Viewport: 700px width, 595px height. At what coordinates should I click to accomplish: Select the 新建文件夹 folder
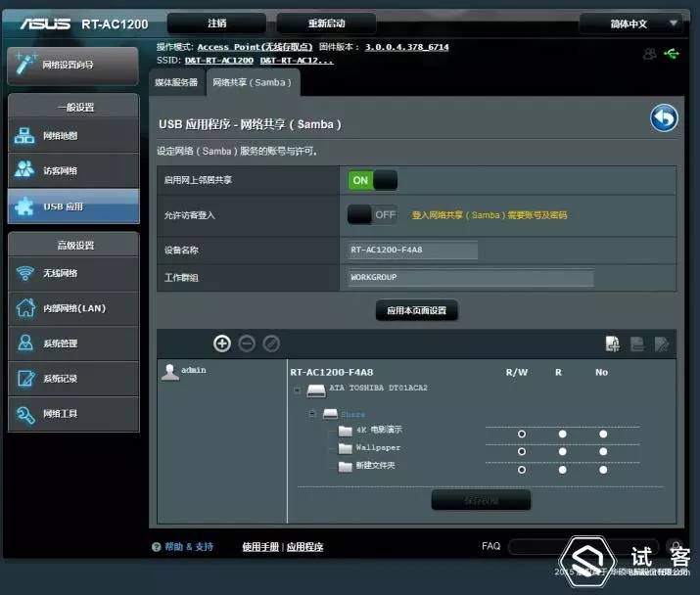click(375, 466)
